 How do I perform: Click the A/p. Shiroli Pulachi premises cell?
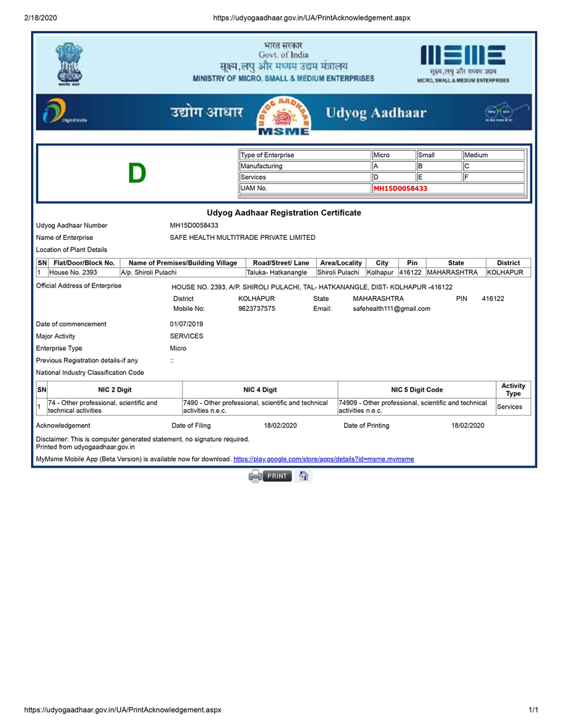point(182,272)
